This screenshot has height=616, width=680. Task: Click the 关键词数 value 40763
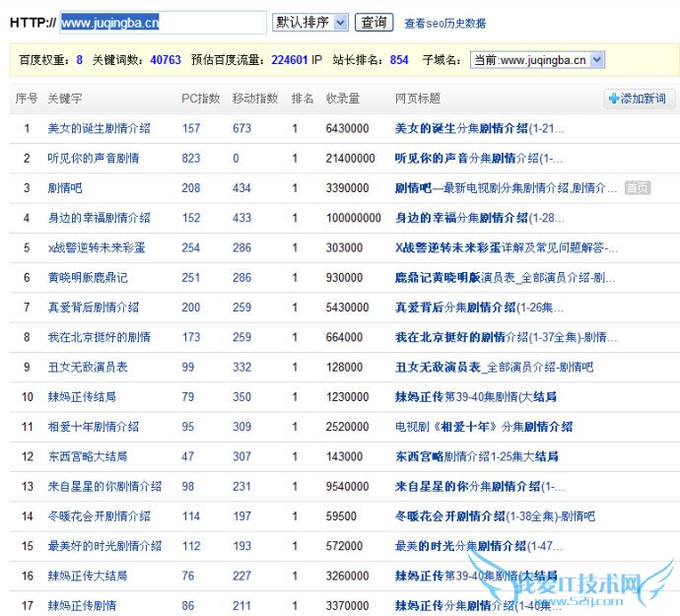(166, 60)
